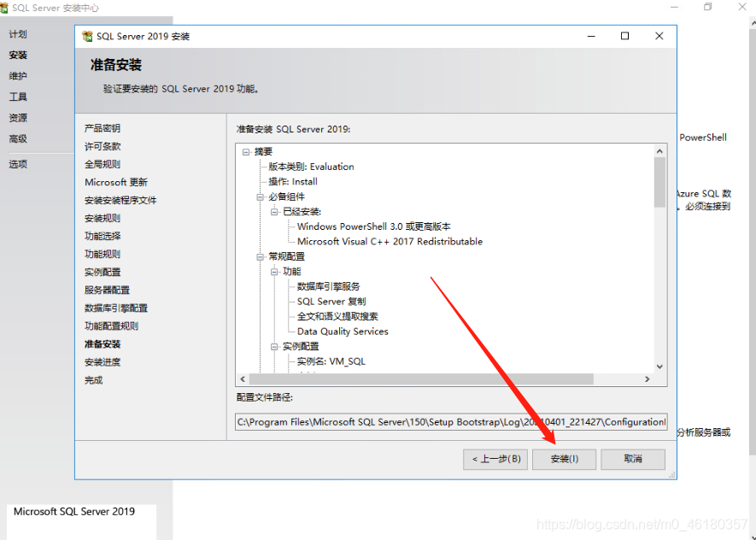The width and height of the screenshot is (756, 540).
Task: Select the SQL Server 复制 tree row
Action: click(x=331, y=302)
